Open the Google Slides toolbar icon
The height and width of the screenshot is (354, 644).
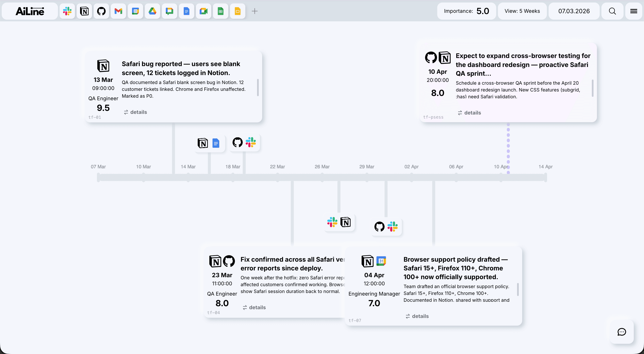pyautogui.click(x=237, y=11)
